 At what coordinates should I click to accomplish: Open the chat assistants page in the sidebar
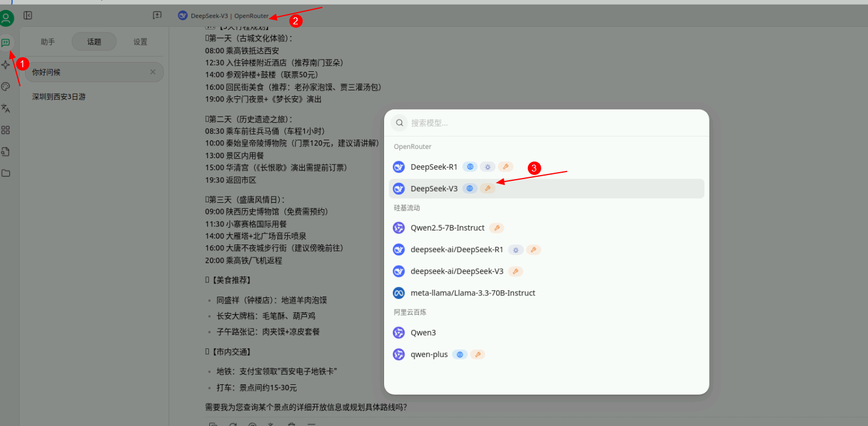pyautogui.click(x=6, y=43)
